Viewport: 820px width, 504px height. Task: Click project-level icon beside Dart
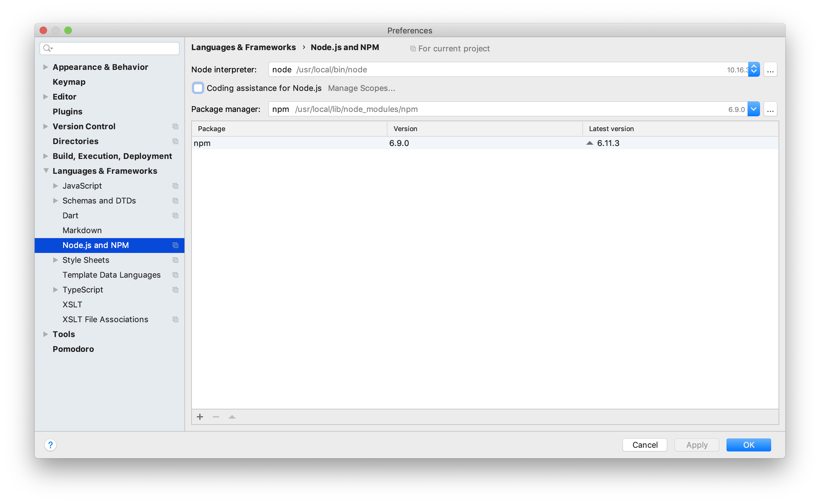click(175, 215)
